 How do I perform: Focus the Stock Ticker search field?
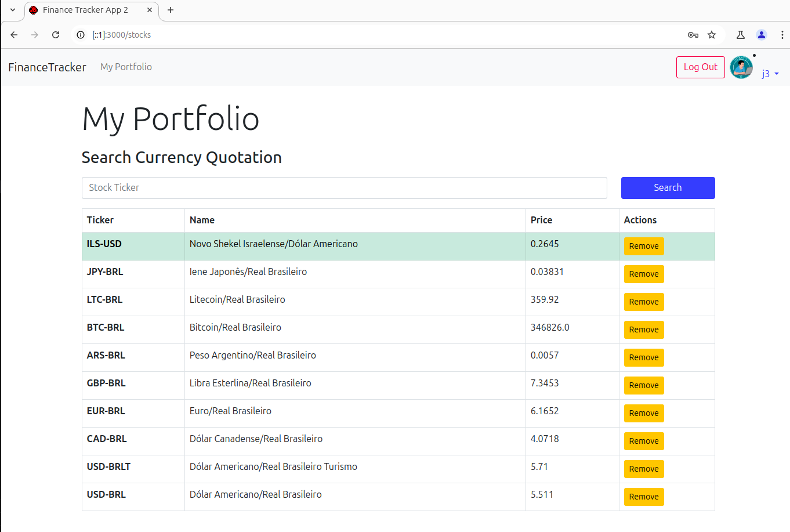tap(345, 188)
